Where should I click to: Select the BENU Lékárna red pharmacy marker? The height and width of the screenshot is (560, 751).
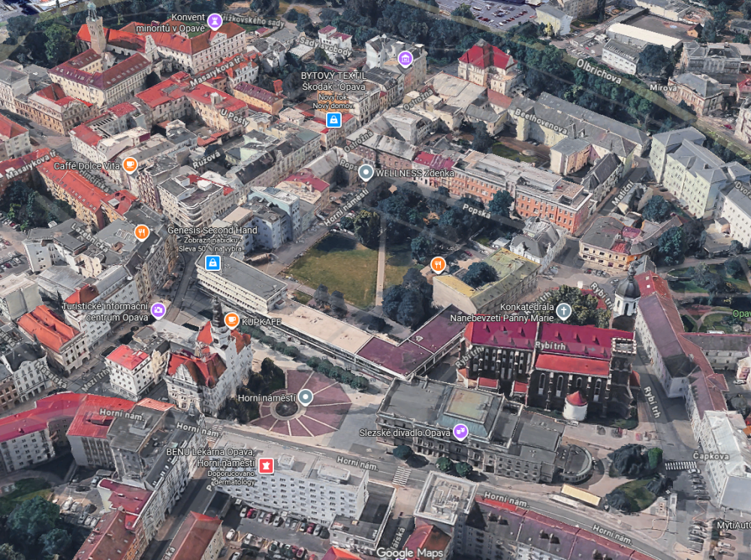pos(265,465)
